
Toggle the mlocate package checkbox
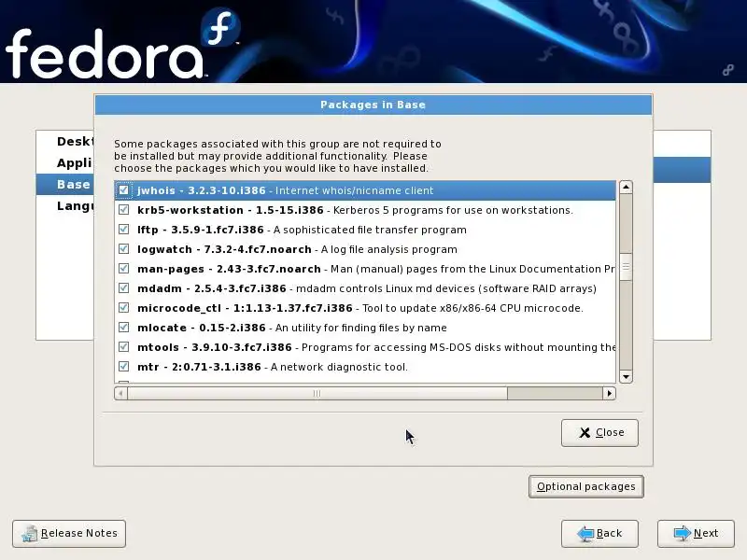point(124,327)
